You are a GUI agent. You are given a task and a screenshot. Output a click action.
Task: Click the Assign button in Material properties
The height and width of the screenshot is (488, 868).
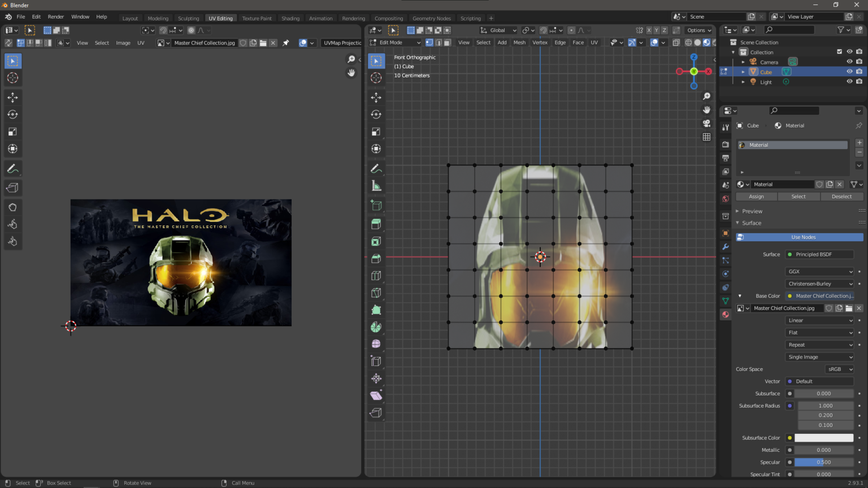[x=756, y=196]
